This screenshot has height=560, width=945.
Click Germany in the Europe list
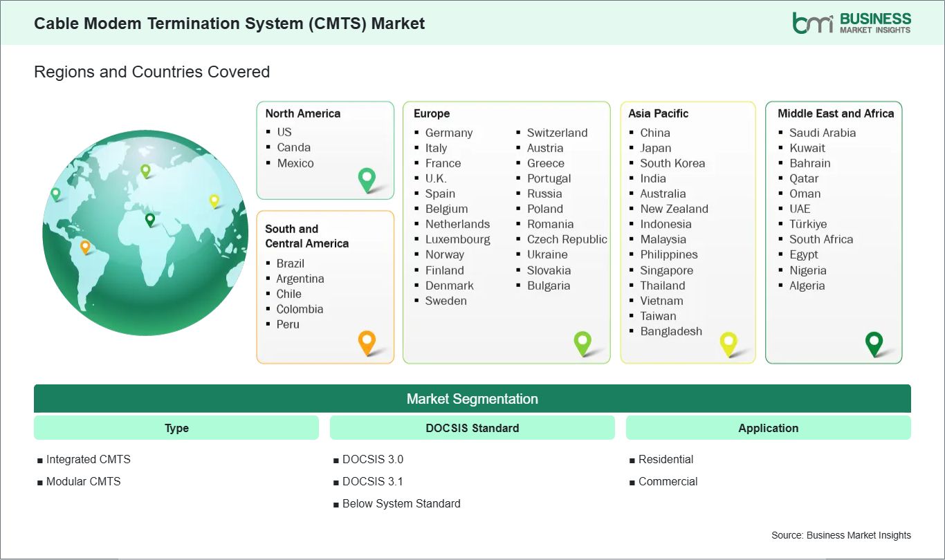tap(448, 133)
